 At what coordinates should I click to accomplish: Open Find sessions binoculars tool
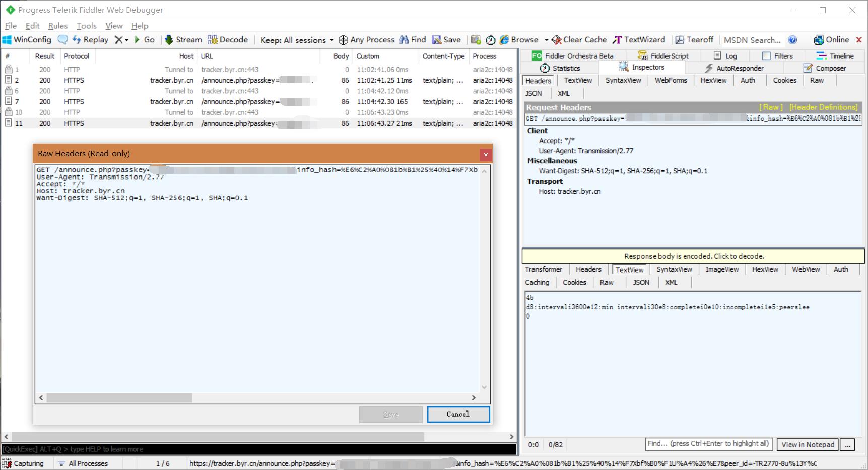(x=413, y=40)
